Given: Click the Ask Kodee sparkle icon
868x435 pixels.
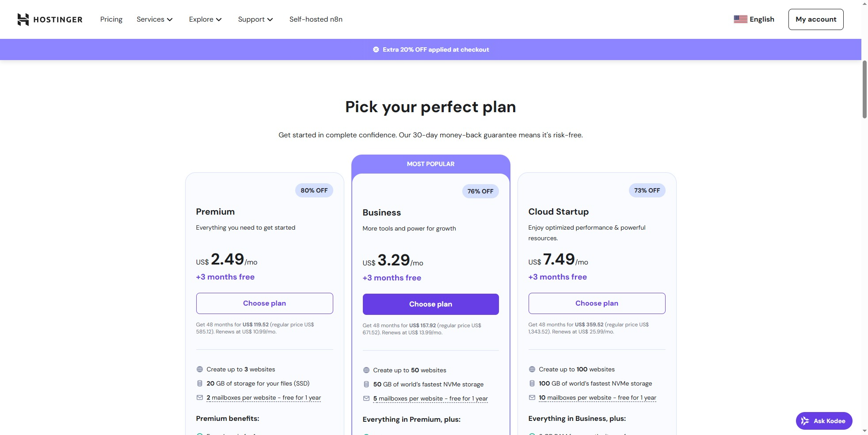Looking at the screenshot, I should tap(805, 421).
